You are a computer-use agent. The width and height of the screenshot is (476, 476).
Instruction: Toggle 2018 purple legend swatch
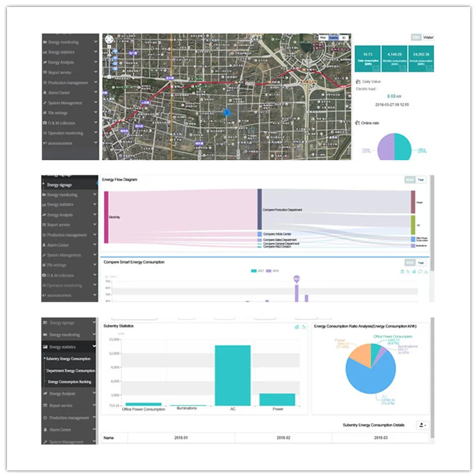pos(268,271)
